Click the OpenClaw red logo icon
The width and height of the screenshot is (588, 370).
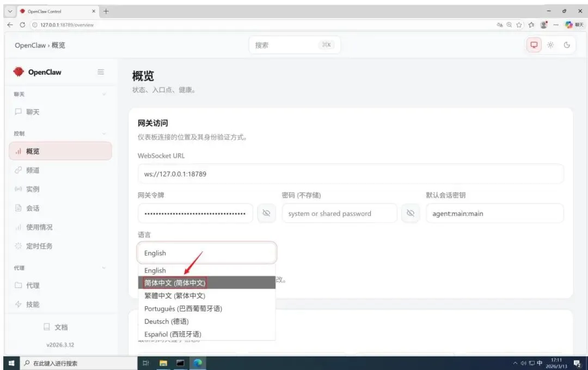[19, 72]
